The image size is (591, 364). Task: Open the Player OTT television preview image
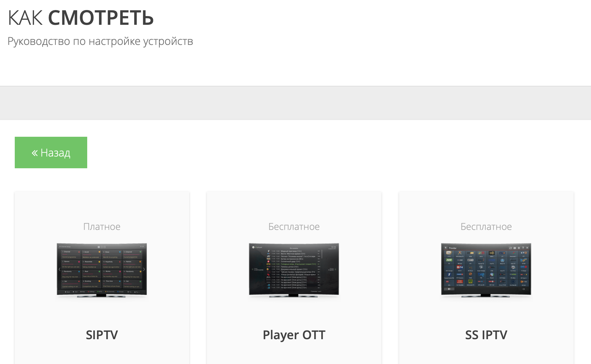pyautogui.click(x=294, y=270)
